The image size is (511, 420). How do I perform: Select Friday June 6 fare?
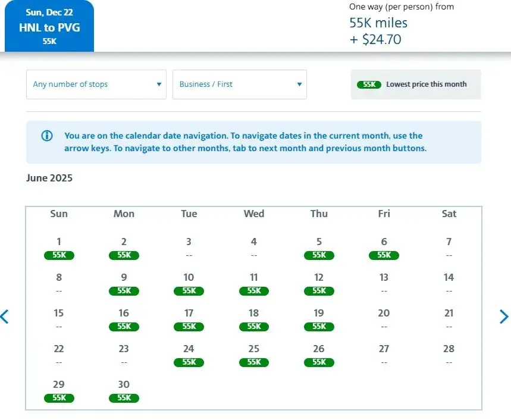[x=384, y=249]
